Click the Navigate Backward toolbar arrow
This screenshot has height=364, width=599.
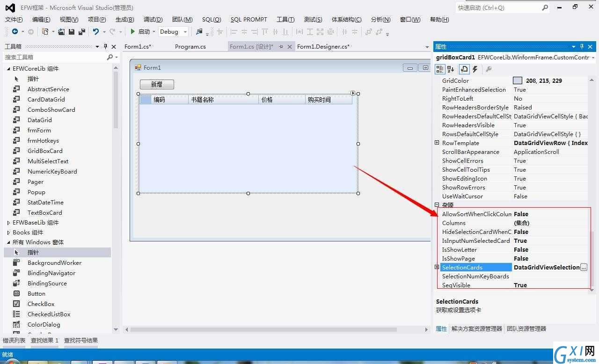[x=15, y=32]
